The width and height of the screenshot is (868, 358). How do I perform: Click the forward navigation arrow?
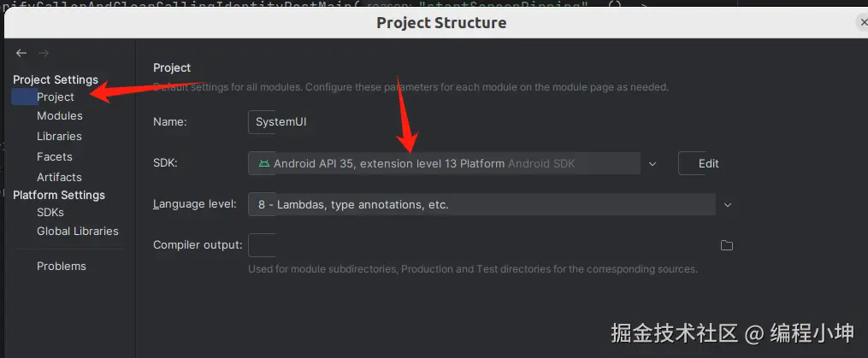[44, 53]
